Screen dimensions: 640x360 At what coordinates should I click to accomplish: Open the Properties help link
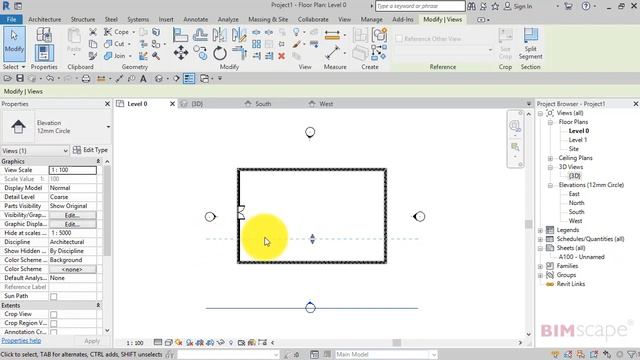point(21,340)
